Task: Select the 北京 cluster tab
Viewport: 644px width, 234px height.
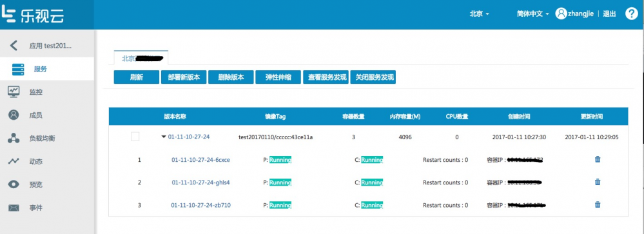Action: (141, 58)
